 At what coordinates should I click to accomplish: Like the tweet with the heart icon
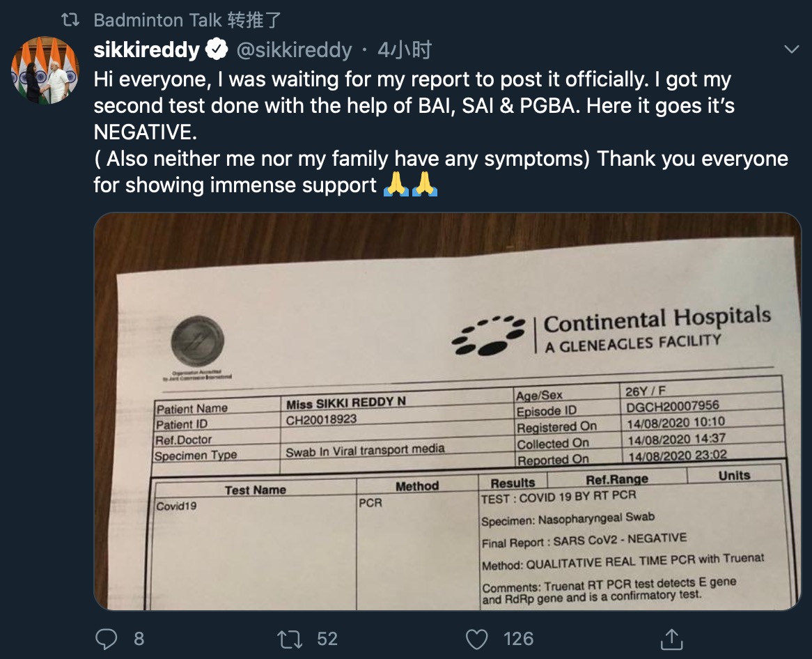[x=477, y=638]
